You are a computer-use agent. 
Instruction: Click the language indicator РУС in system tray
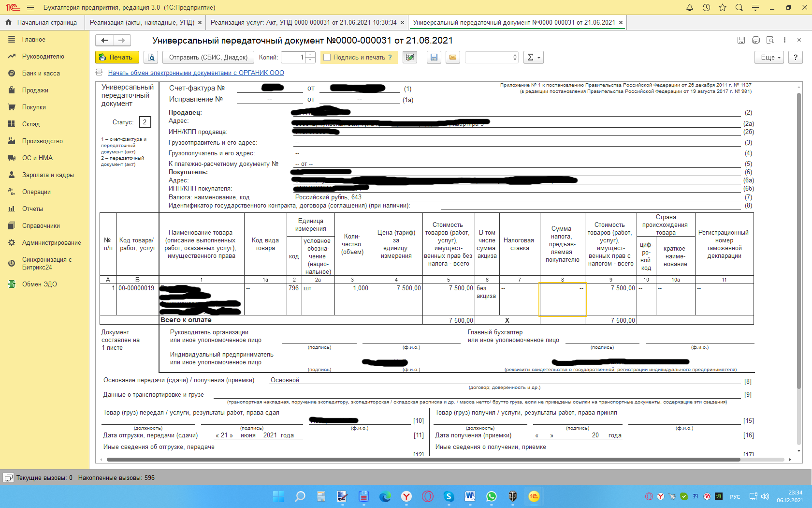735,497
